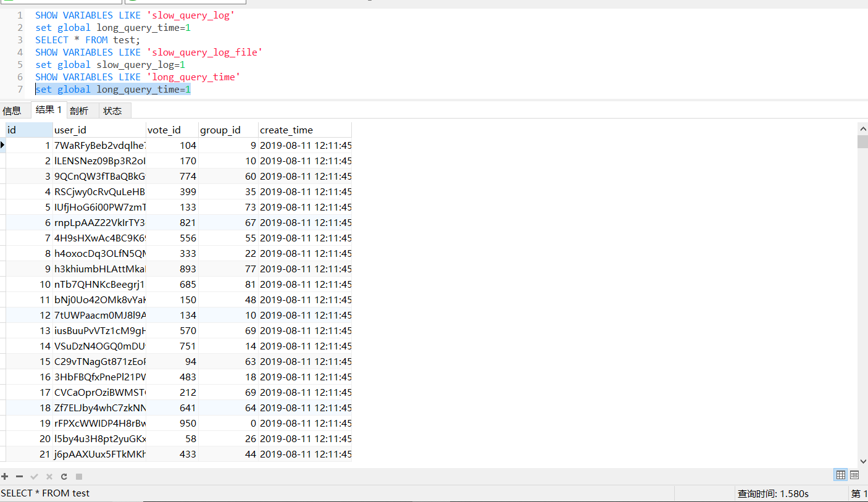Select vote_id cell 556 in row 7
Viewport: 868px width, 502px height.
click(x=172, y=238)
